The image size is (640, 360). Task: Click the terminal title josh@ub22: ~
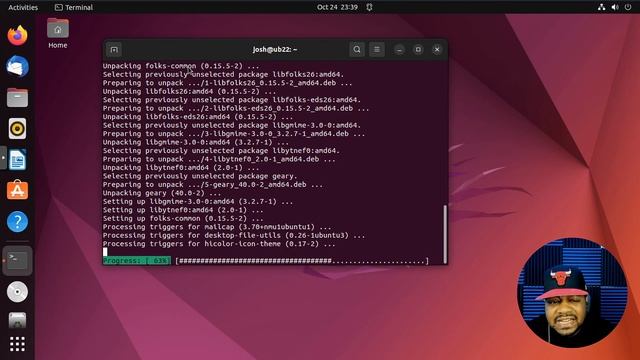click(275, 49)
